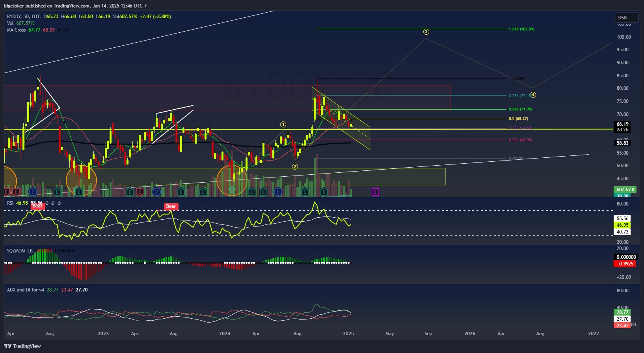Click the 100.00 price axis label
644x353 pixels.
pos(624,37)
